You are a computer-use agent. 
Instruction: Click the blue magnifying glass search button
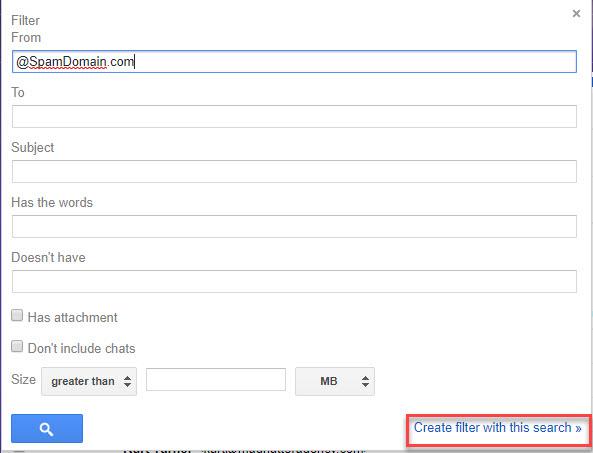click(x=47, y=428)
